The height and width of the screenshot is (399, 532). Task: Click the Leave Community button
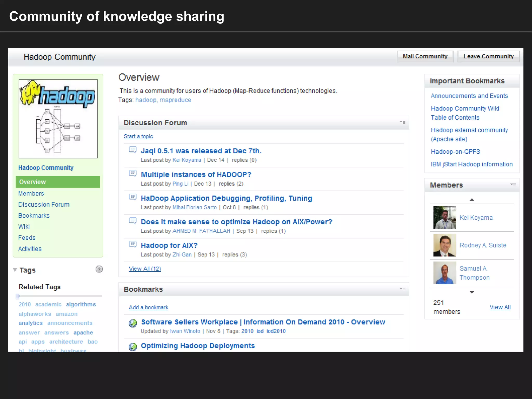(489, 56)
